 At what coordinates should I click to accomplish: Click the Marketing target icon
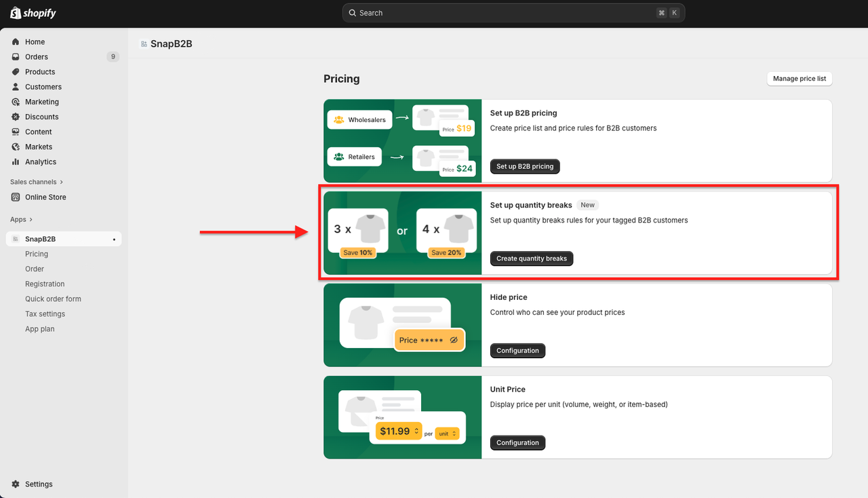16,102
